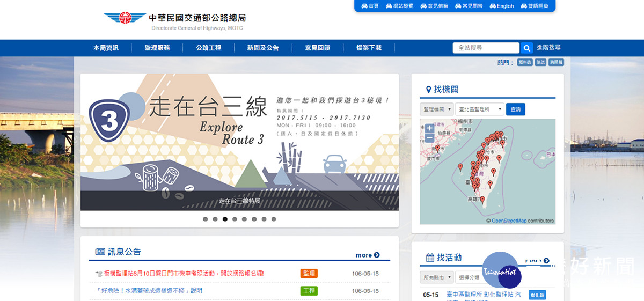This screenshot has width=644, height=301.
Task: Go to the first carousel slide dot
Action: (x=205, y=219)
